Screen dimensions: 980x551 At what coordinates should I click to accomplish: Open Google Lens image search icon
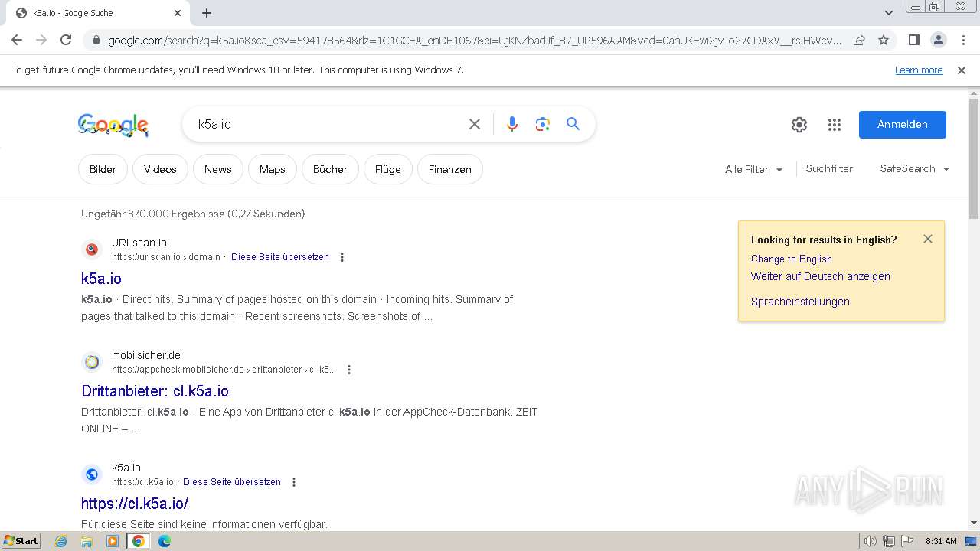tap(543, 124)
